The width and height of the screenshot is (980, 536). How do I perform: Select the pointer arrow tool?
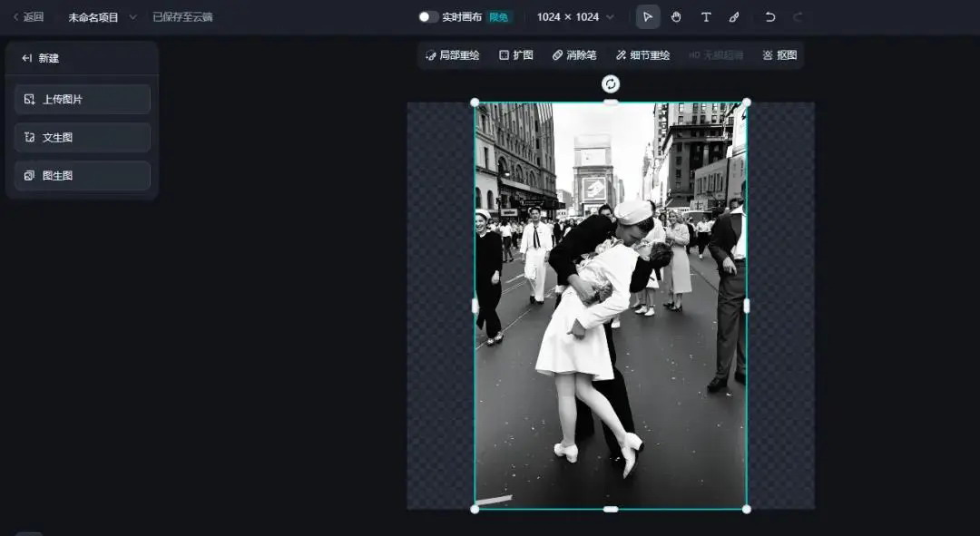tap(648, 17)
